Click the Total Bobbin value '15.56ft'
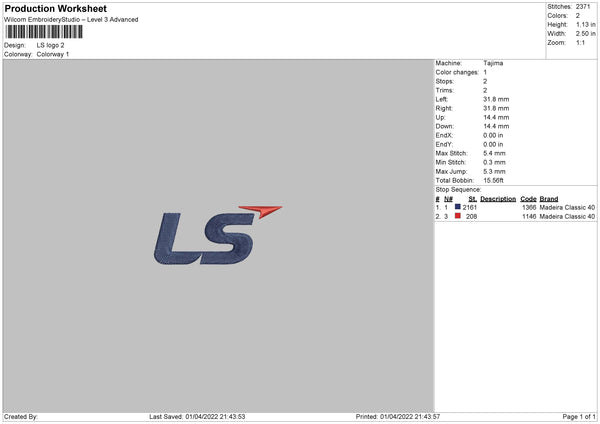600x424 pixels. tap(493, 180)
